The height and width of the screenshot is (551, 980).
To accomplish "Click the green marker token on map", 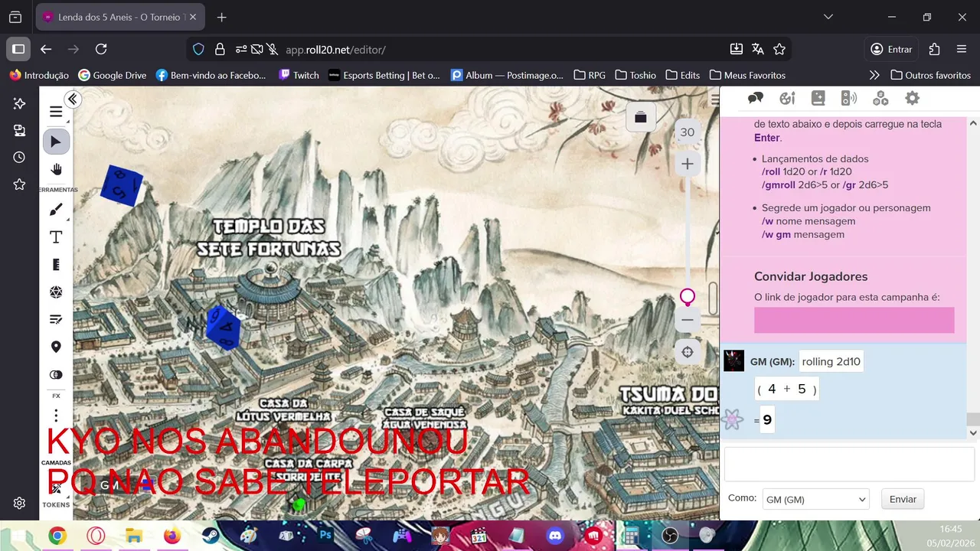I will [x=299, y=504].
